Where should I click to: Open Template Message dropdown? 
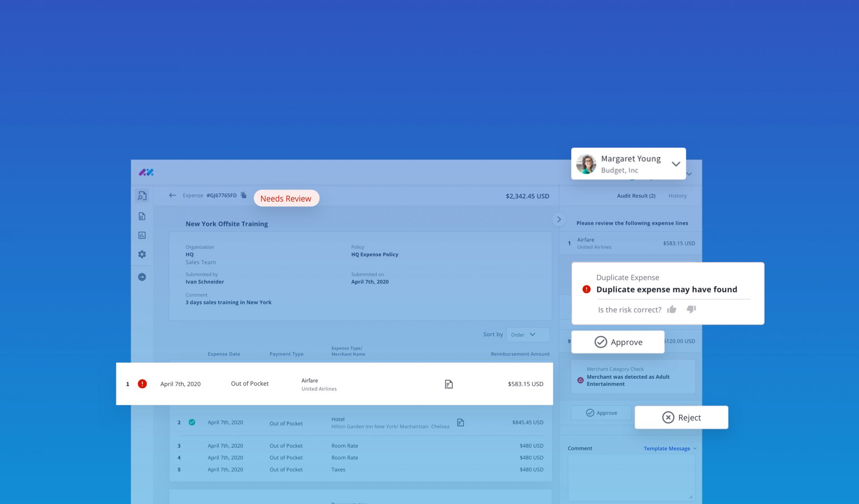tap(670, 449)
